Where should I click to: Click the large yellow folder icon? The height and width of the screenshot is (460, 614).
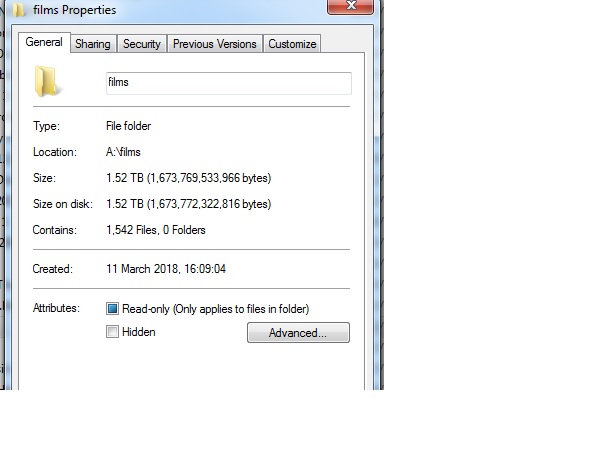click(x=47, y=81)
